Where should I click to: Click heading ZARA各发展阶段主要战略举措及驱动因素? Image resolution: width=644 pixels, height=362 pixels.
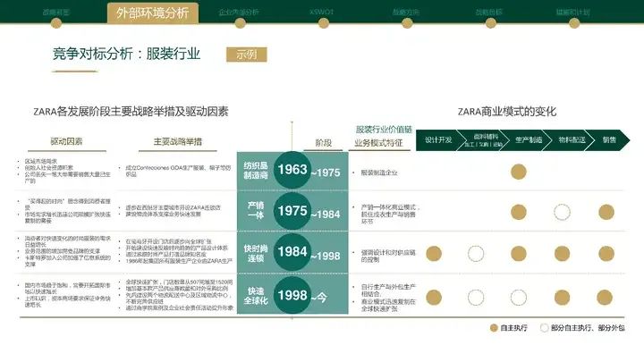[x=131, y=111]
